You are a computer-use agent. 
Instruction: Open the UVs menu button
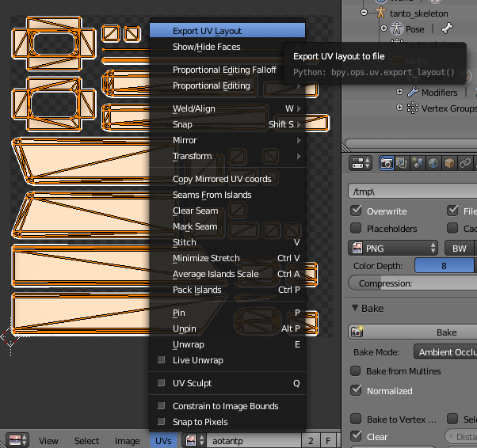[x=163, y=441]
